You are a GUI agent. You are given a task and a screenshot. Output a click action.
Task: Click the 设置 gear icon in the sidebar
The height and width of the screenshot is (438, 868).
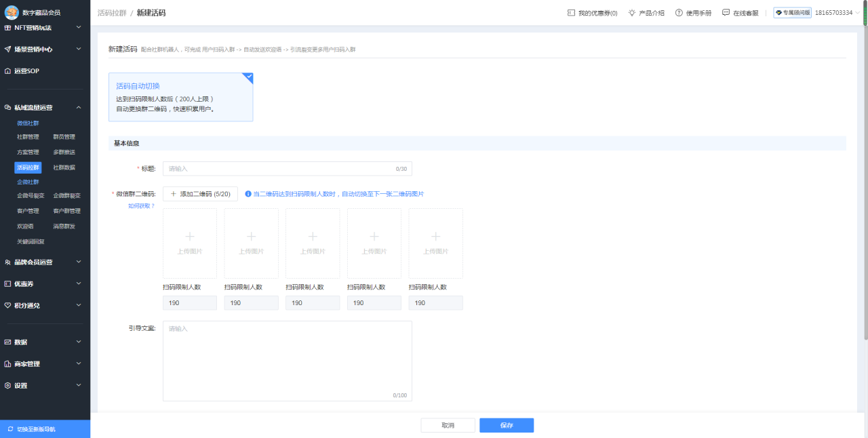point(7,385)
